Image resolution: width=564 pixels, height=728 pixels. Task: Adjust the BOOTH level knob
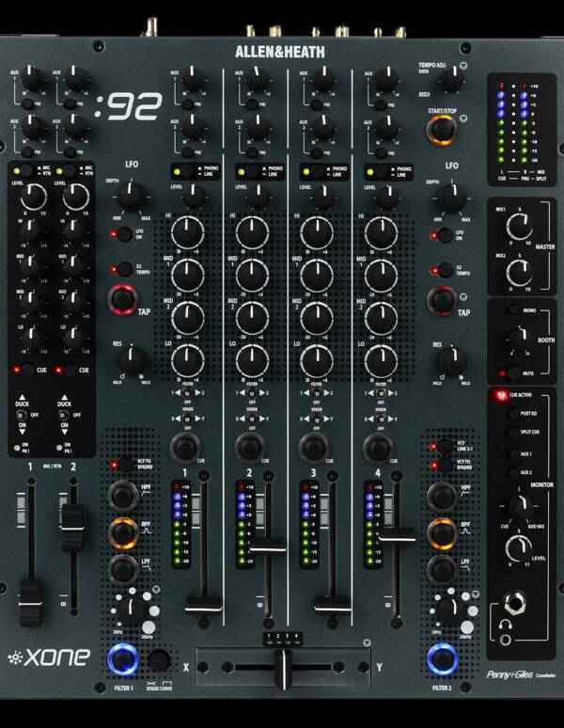coord(519,337)
